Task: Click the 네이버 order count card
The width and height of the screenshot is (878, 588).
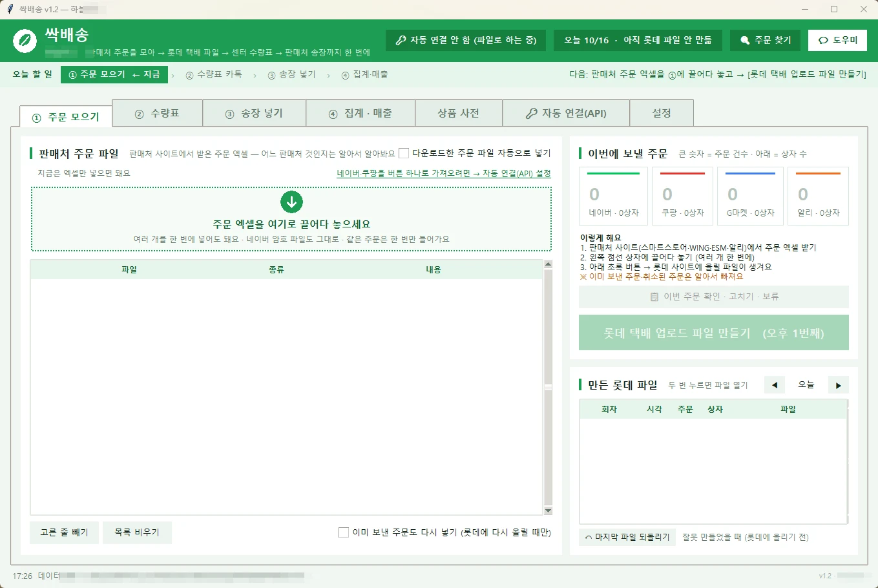Action: 614,196
